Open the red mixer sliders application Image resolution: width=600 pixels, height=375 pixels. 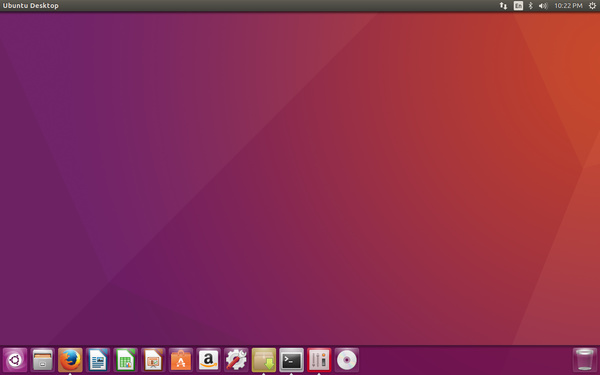[319, 360]
